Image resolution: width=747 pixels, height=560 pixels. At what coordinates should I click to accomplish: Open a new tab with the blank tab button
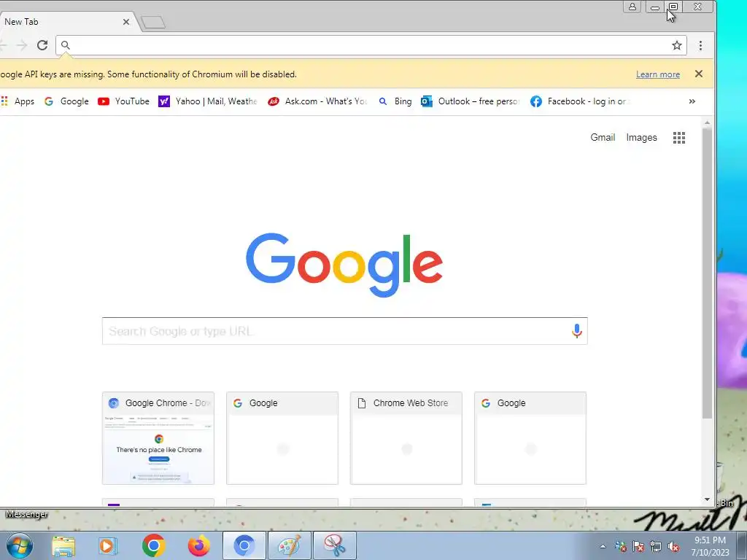(x=153, y=23)
